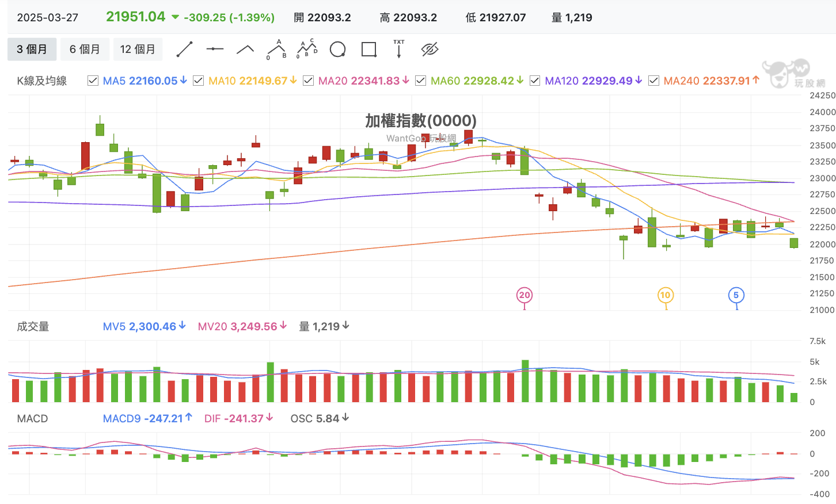
Task: Switch to the 3 個月 time range
Action: [32, 49]
